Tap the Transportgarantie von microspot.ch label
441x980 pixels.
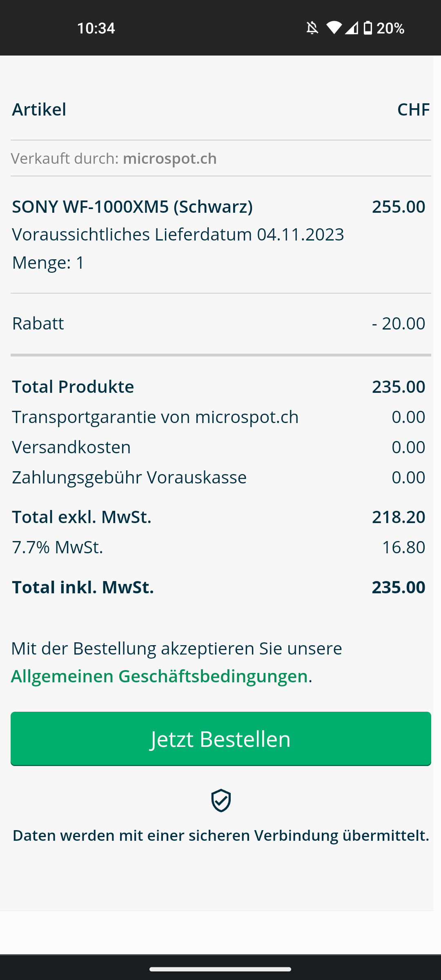click(x=155, y=417)
